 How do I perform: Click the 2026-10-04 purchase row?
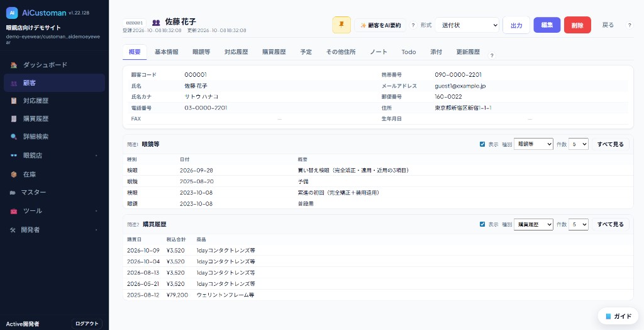378,261
